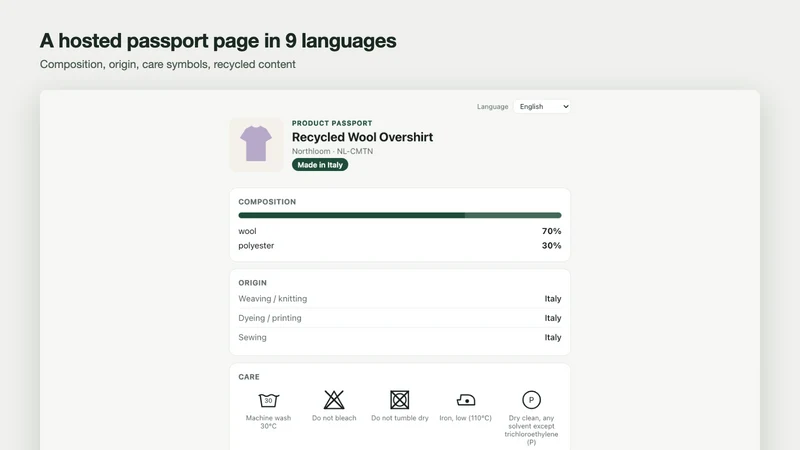Click the Italy value for Weaving / knitting
The width and height of the screenshot is (800, 450).
click(x=553, y=298)
